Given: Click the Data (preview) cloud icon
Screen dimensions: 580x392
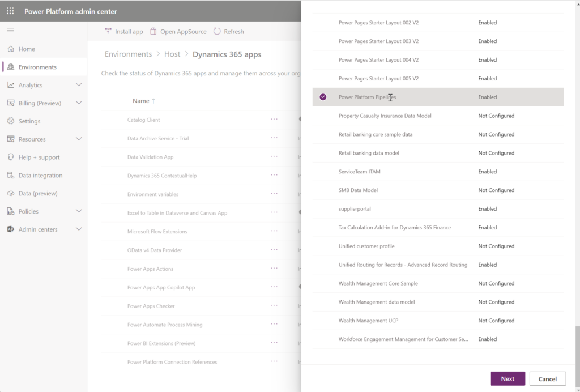Looking at the screenshot, I should [11, 193].
